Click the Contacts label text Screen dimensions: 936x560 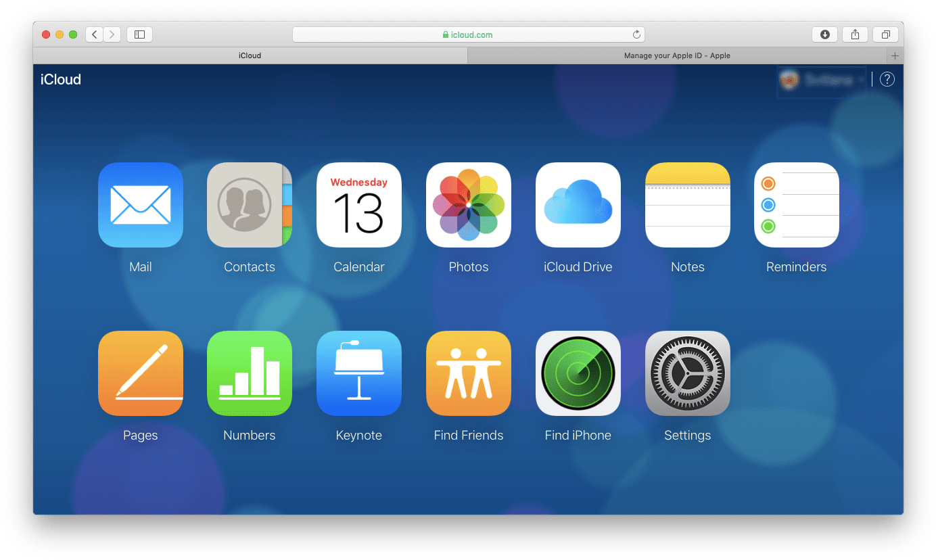point(250,267)
